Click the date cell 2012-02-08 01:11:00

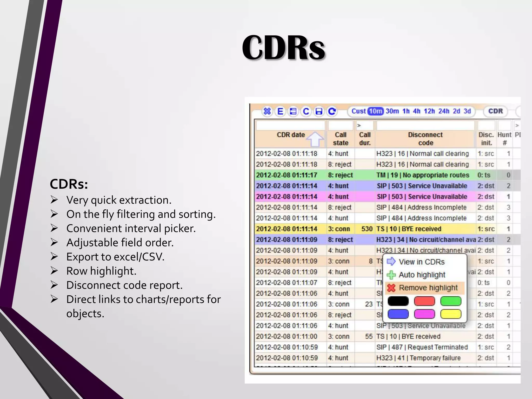tap(290, 336)
